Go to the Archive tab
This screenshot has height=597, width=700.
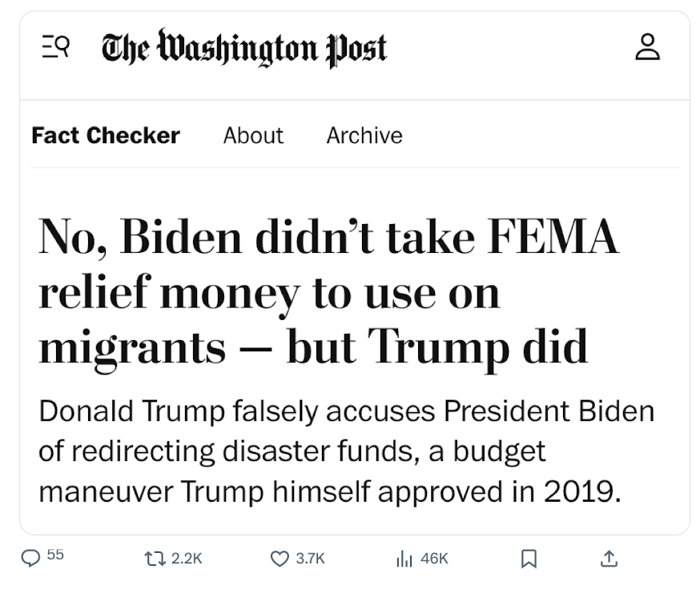(x=364, y=135)
